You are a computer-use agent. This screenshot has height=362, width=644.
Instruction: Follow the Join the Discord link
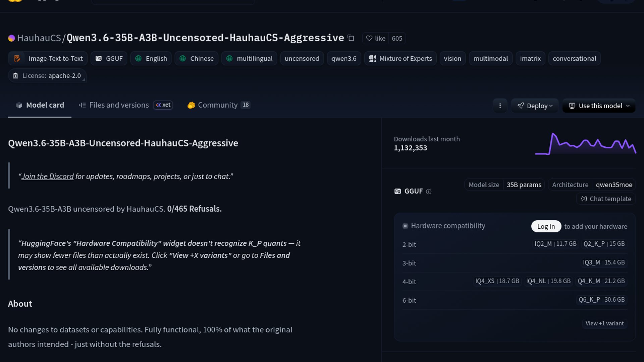[x=47, y=176]
